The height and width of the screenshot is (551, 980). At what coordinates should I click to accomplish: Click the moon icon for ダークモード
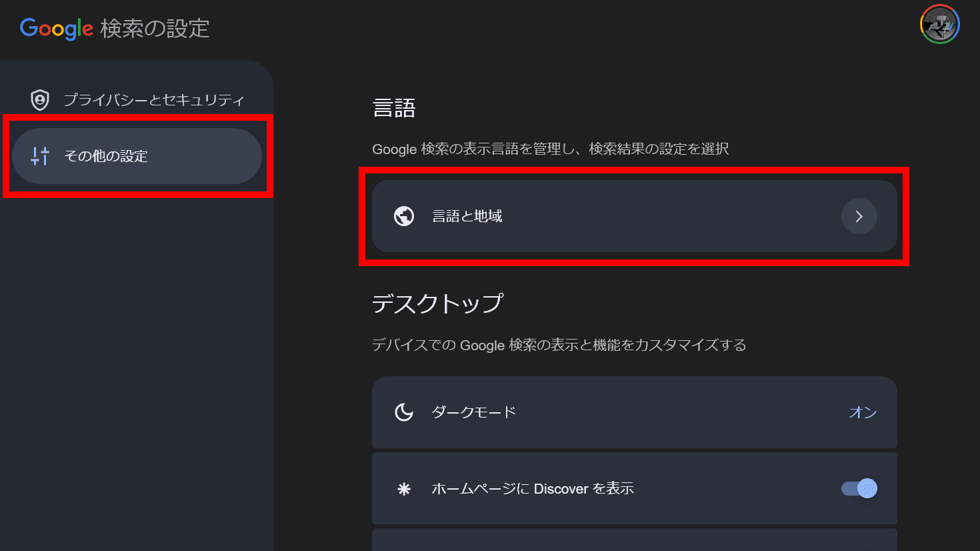pos(404,412)
